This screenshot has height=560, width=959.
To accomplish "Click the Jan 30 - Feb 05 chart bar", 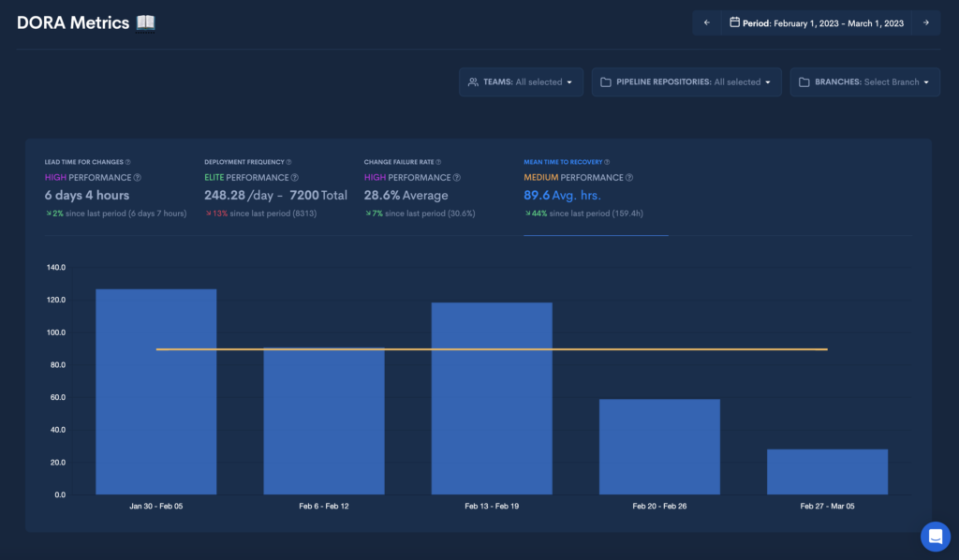I will (x=156, y=391).
